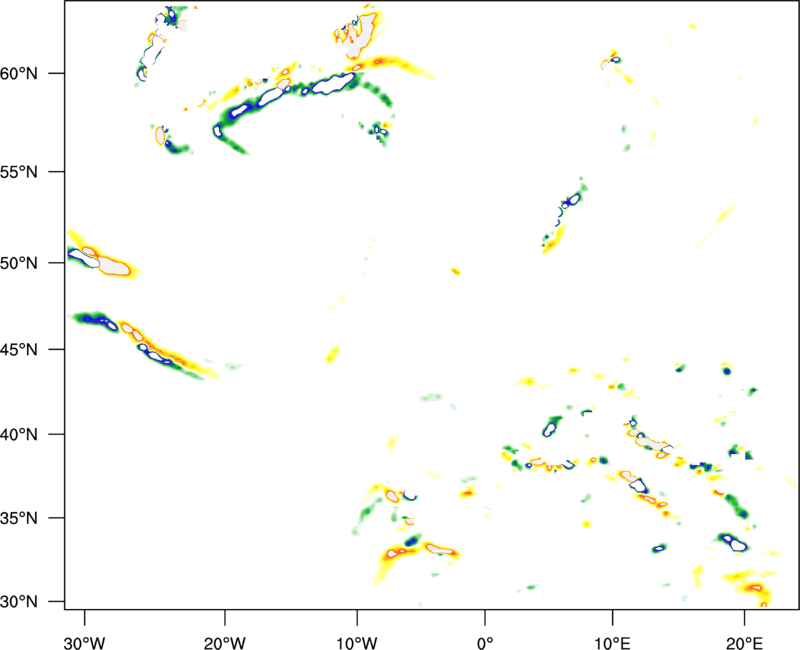Click the 60°N latitude label
The width and height of the screenshot is (800, 650).
(19, 74)
